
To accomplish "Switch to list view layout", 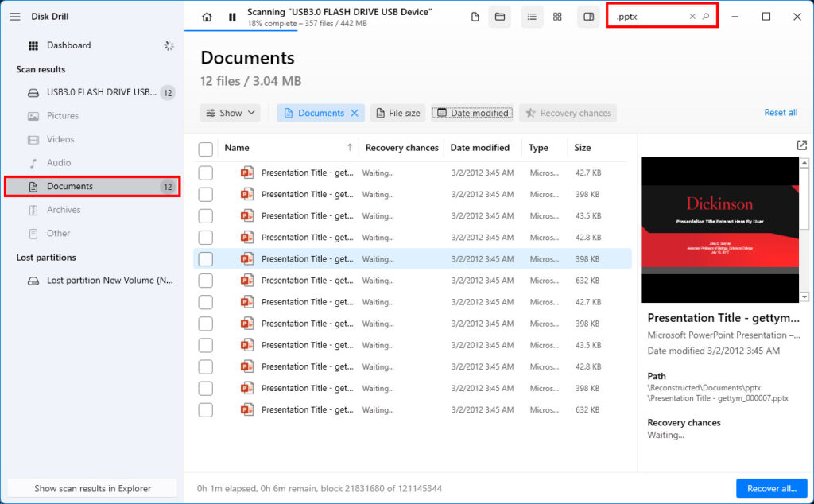I will click(x=532, y=16).
